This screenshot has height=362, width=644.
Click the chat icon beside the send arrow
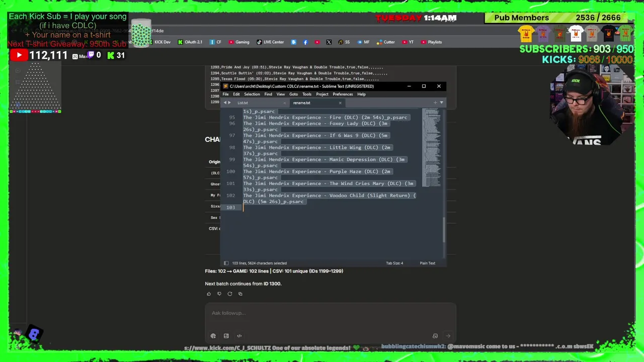pyautogui.click(x=435, y=336)
